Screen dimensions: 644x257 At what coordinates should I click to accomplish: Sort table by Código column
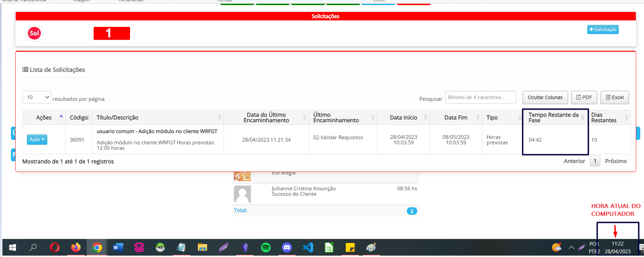79,117
